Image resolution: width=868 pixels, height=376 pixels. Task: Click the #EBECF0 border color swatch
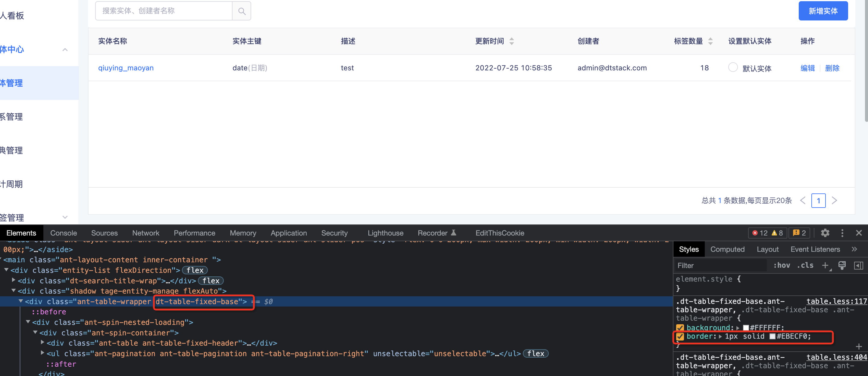773,336
